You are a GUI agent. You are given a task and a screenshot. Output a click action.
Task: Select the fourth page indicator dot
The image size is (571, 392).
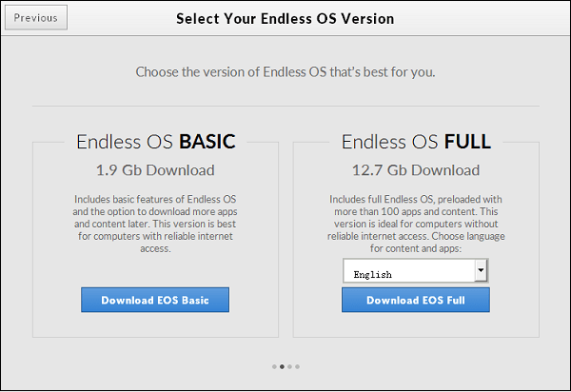pos(297,365)
